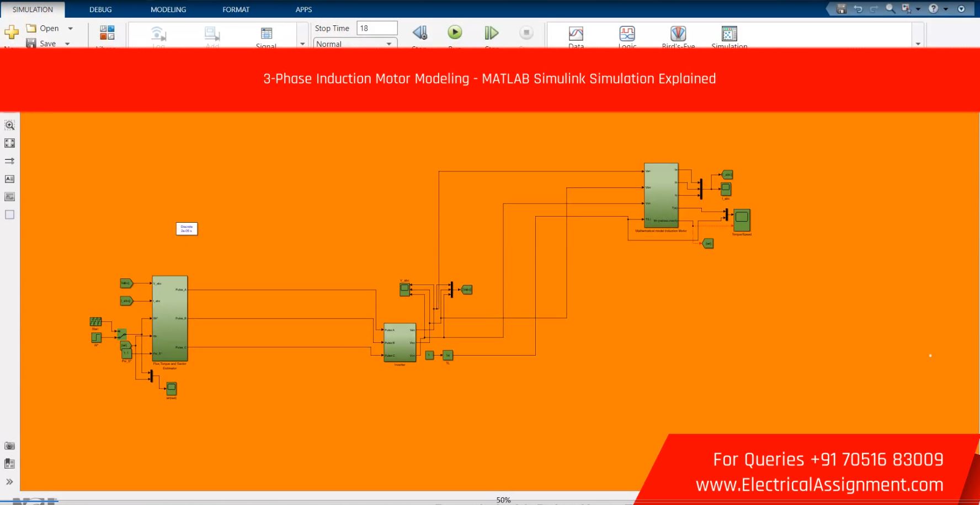The width and height of the screenshot is (980, 505).
Task: Select the Discrete powergui block
Action: point(187,228)
